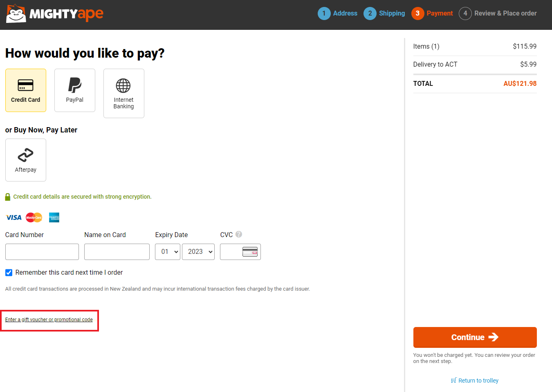Click the $5.99 delivery price
The image size is (552, 392).
pos(528,64)
